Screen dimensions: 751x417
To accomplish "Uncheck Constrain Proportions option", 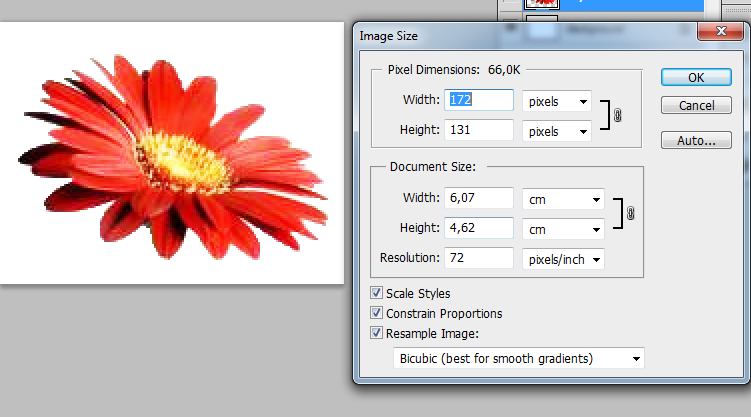I will click(x=376, y=314).
